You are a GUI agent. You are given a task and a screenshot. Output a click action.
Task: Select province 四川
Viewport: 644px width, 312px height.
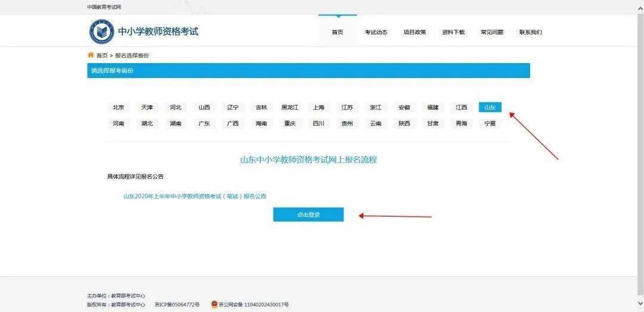[x=318, y=123]
